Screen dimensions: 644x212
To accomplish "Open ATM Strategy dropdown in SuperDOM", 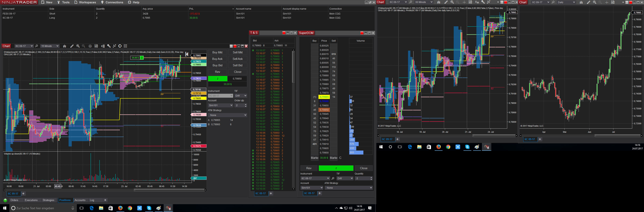I will (348, 188).
